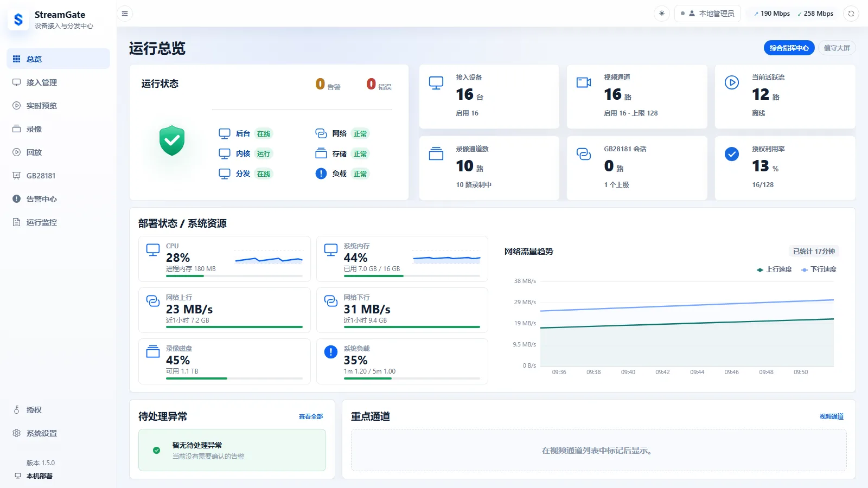Image resolution: width=868 pixels, height=488 pixels.
Task: Click the GB28181 会话 link icon
Action: [584, 154]
